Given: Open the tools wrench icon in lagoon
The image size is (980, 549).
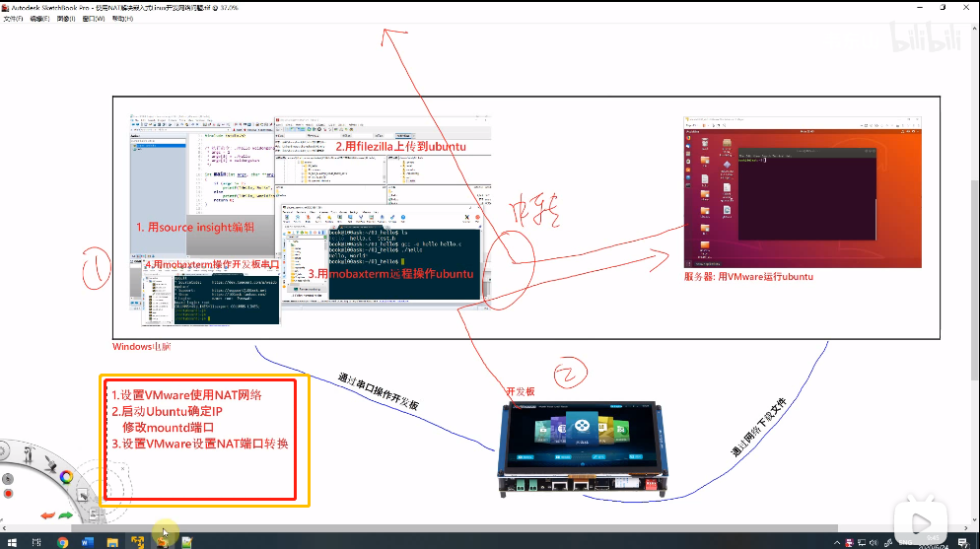Looking at the screenshot, I should coord(28,456).
